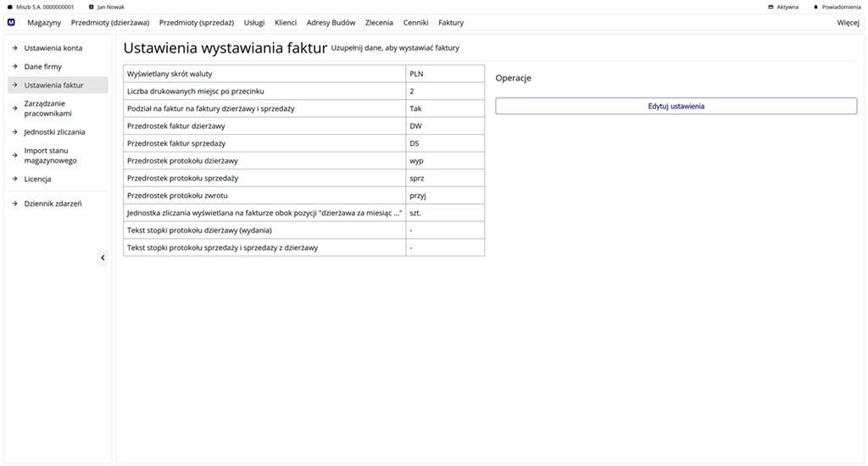This screenshot has width=868, height=466.
Task: Click the arrow icon beside Licencja
Action: click(14, 180)
